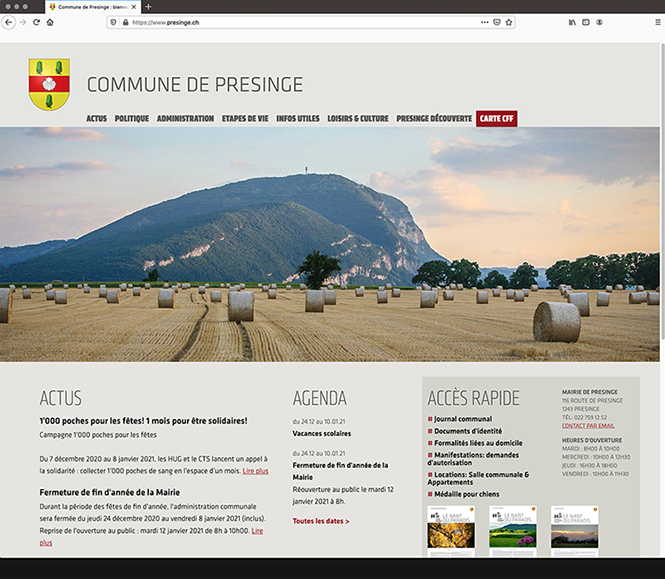Open the 'Toutes les dates >' agenda link
Viewport: 665px width, 580px height.
(x=321, y=521)
